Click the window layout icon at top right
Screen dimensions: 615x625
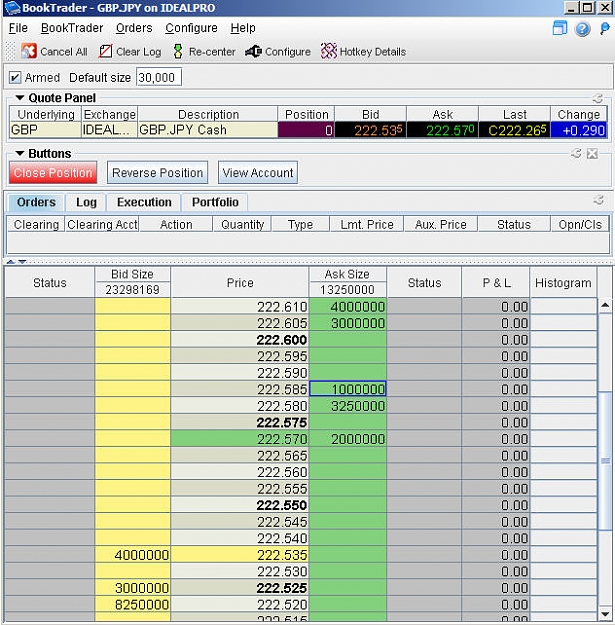point(560,29)
